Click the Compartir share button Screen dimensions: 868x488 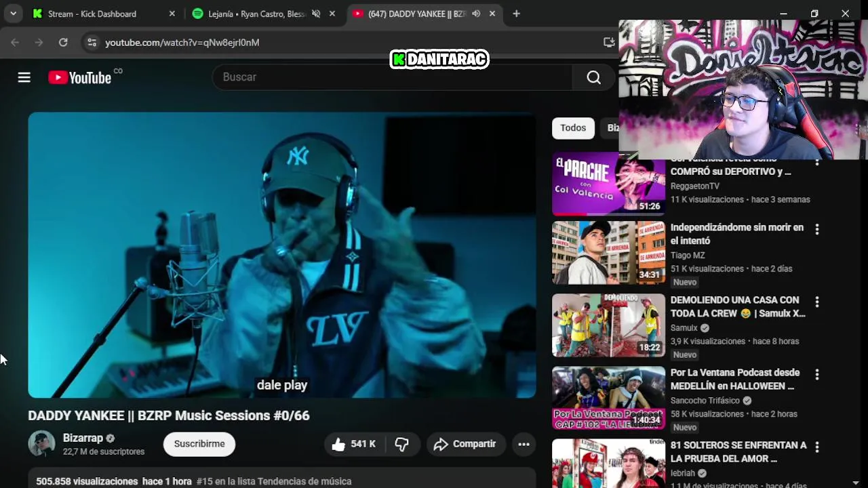(x=465, y=444)
